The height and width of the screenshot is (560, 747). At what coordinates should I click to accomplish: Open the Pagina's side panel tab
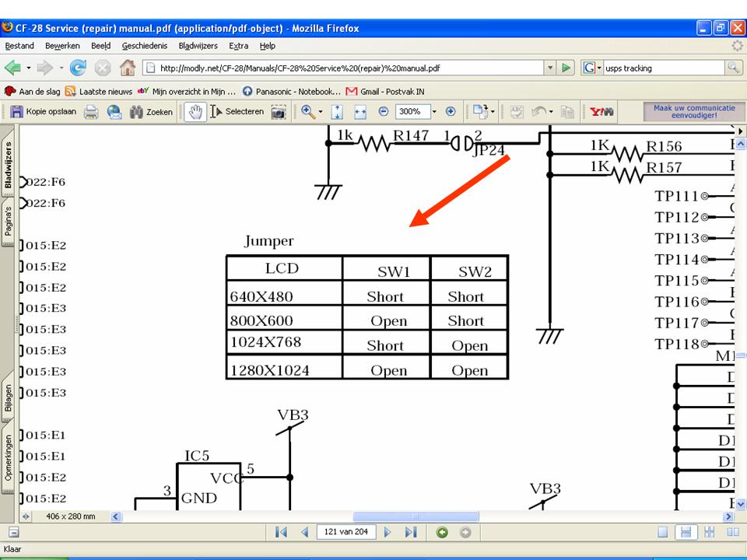[x=8, y=222]
